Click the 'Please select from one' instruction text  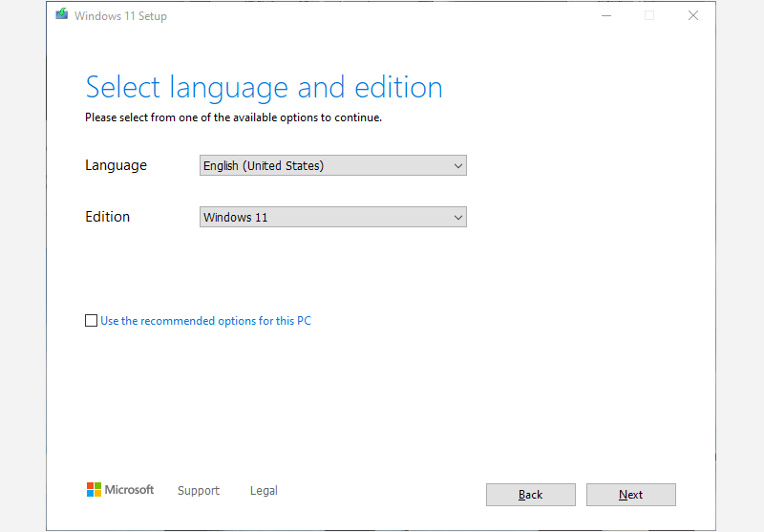233,117
